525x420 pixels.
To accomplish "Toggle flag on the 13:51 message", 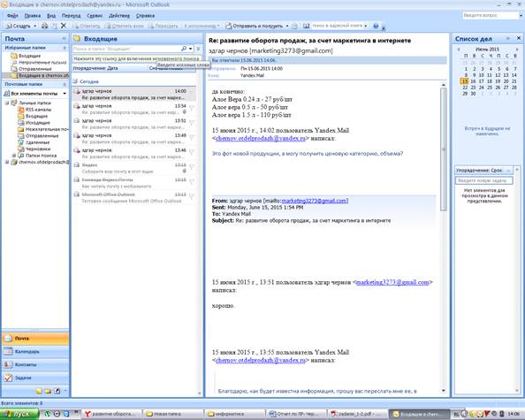I will click(192, 123).
